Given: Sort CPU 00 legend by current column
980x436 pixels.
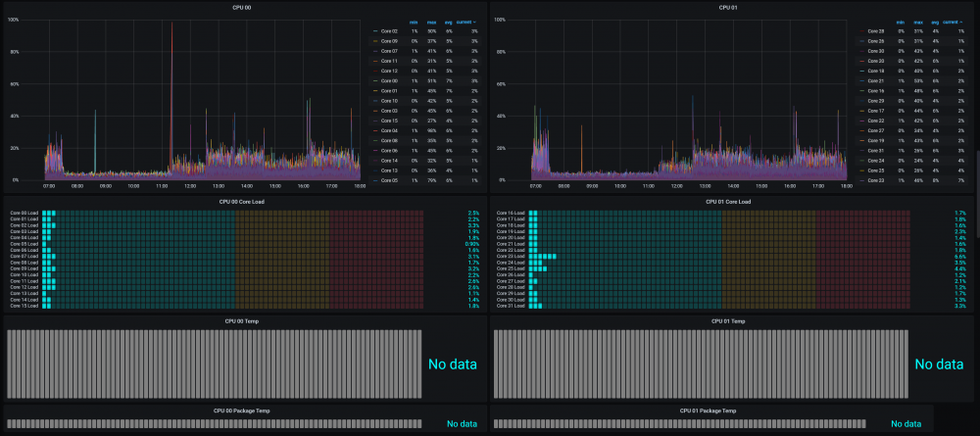Looking at the screenshot, I should pos(466,22).
